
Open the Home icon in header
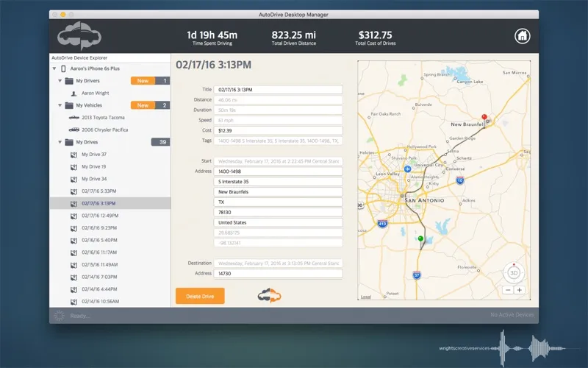522,36
